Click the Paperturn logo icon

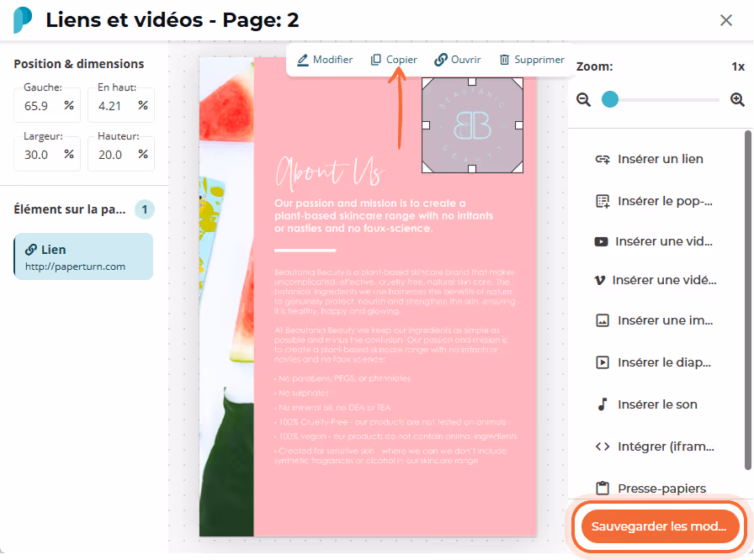pos(22,20)
